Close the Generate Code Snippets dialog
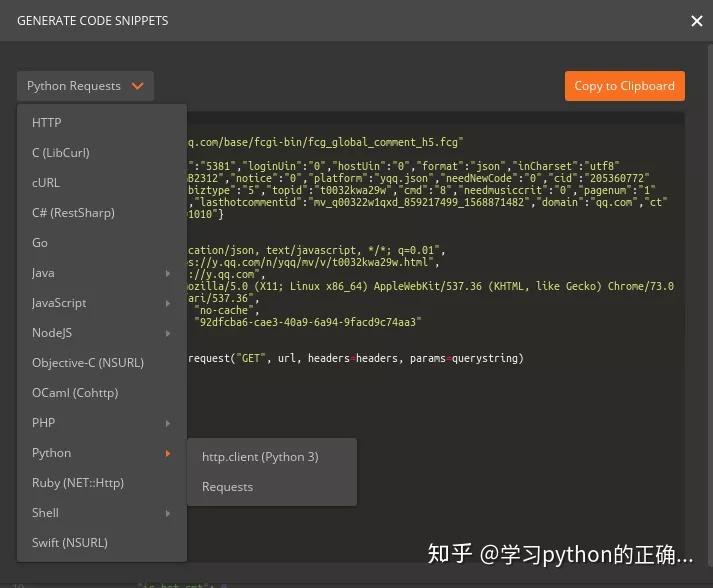This screenshot has width=713, height=588. (x=696, y=21)
